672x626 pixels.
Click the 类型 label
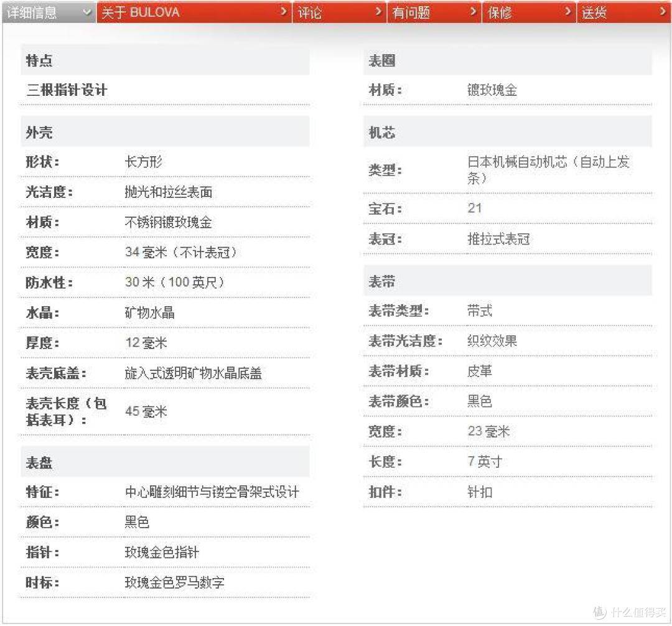(x=385, y=170)
